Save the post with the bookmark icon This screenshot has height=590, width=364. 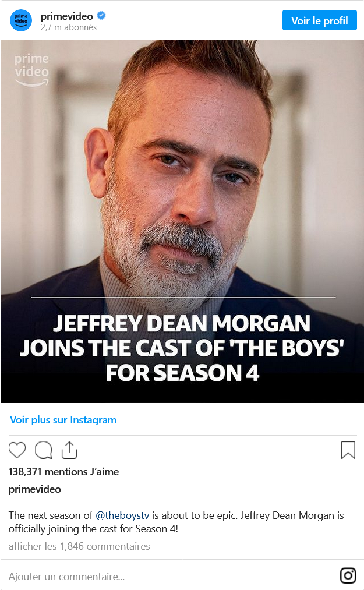pyautogui.click(x=348, y=450)
